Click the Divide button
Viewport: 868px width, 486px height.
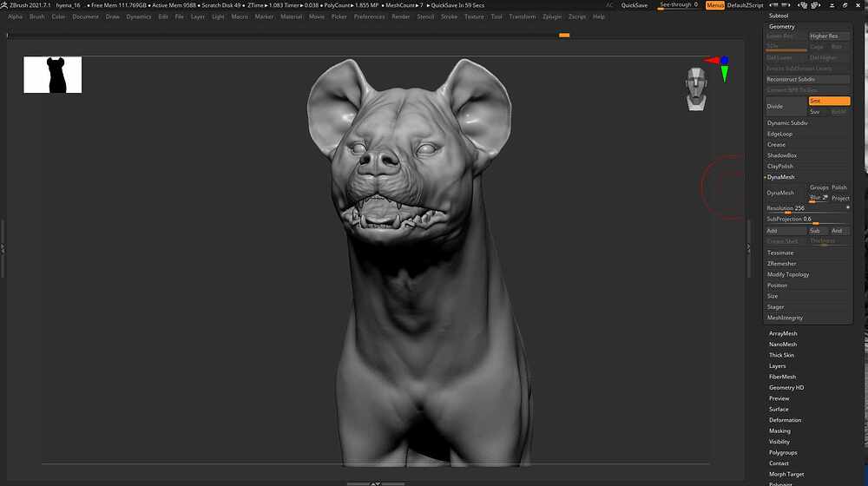[x=786, y=106]
